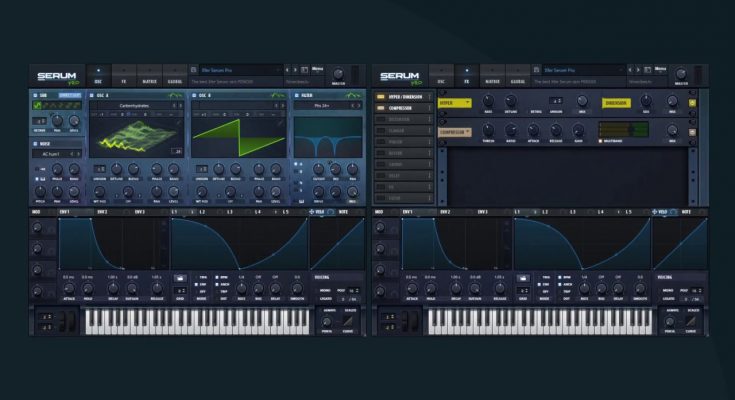The width and height of the screenshot is (735, 400).
Task: Enable MONO voicing in left window
Action: tap(325, 290)
